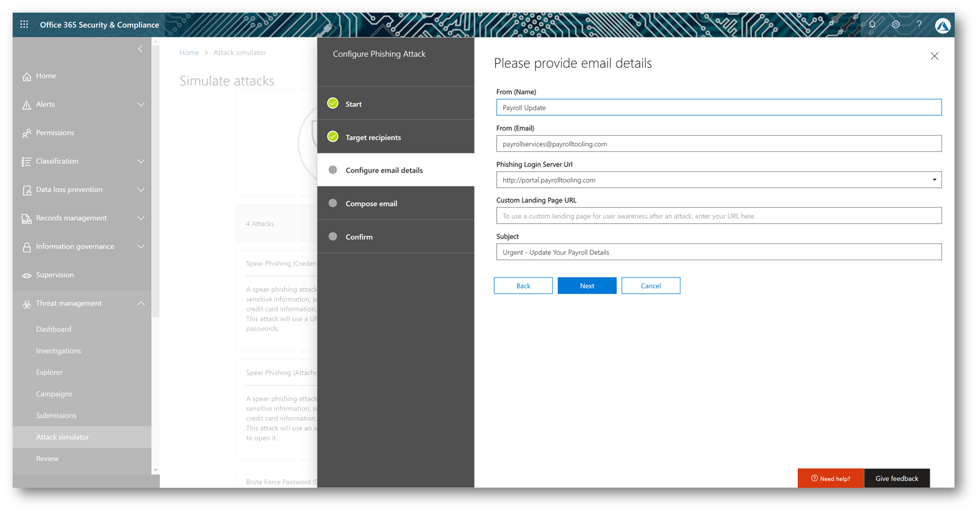This screenshot has height=513, width=980.
Task: Open the settings gear icon
Action: click(896, 25)
